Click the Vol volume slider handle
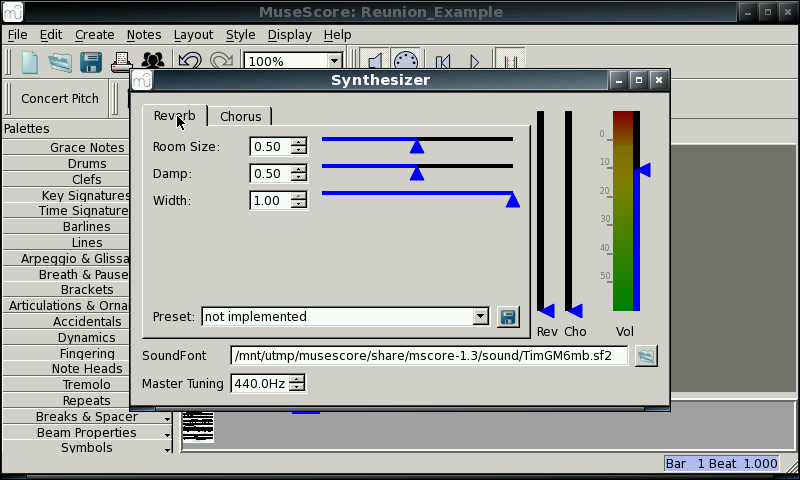The image size is (800, 480). coord(643,170)
